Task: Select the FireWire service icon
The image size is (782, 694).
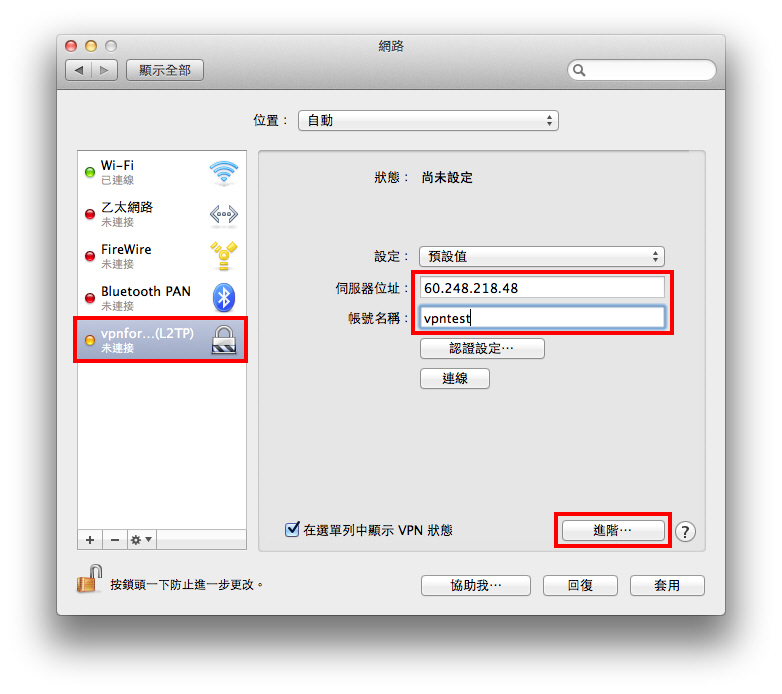Action: coord(223,256)
